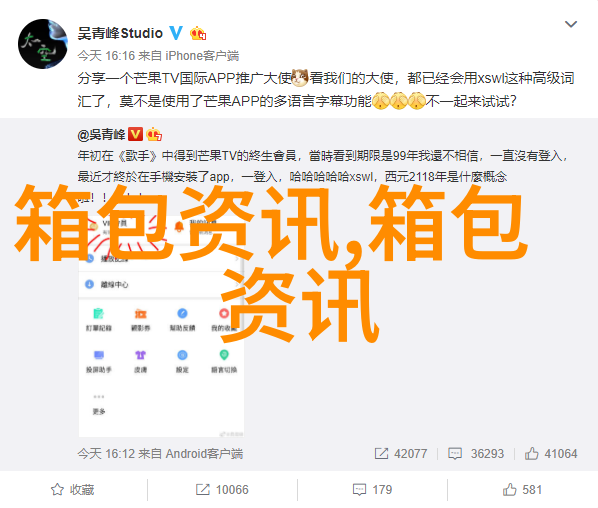Open the embedded app screenshot image
Image resolution: width=598 pixels, height=508 pixels.
[161, 322]
